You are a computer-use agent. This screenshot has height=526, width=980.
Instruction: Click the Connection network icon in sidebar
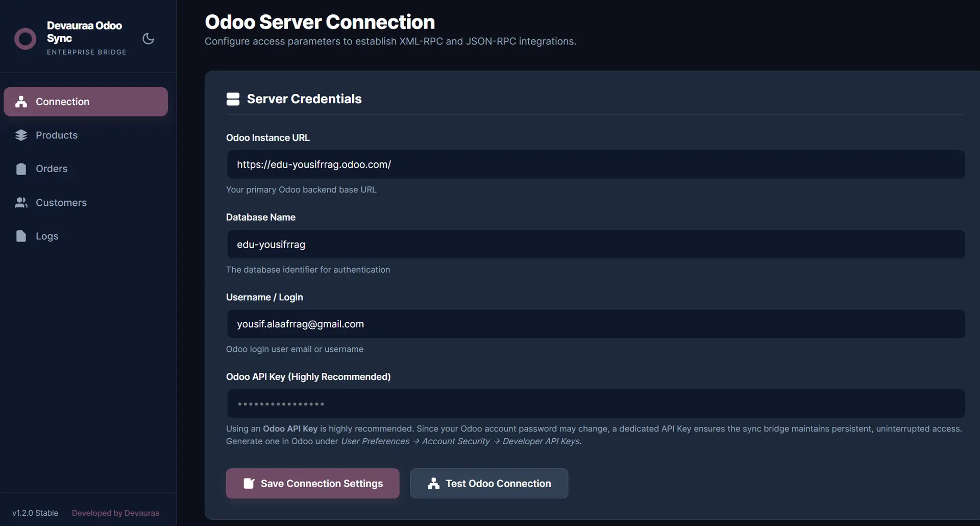[21, 102]
